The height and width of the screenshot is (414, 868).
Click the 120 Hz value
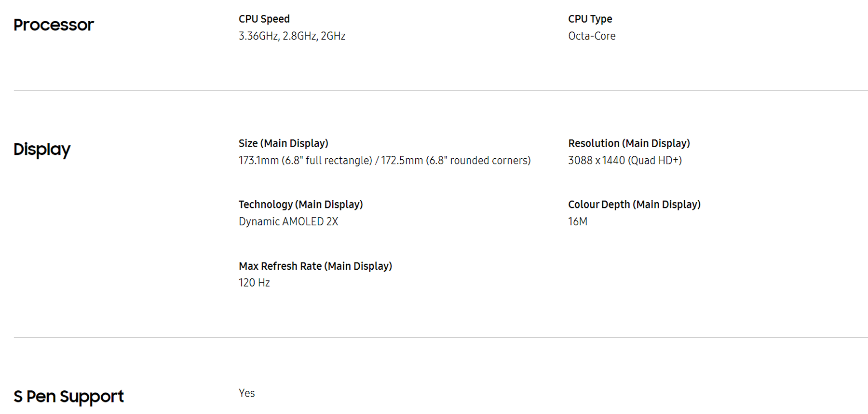[x=254, y=283]
